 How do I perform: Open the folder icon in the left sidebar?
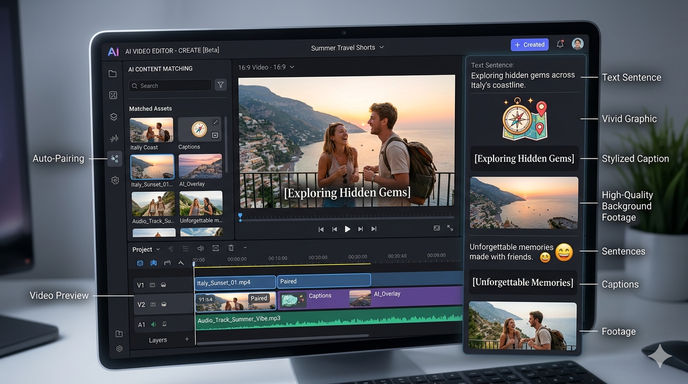(x=113, y=74)
